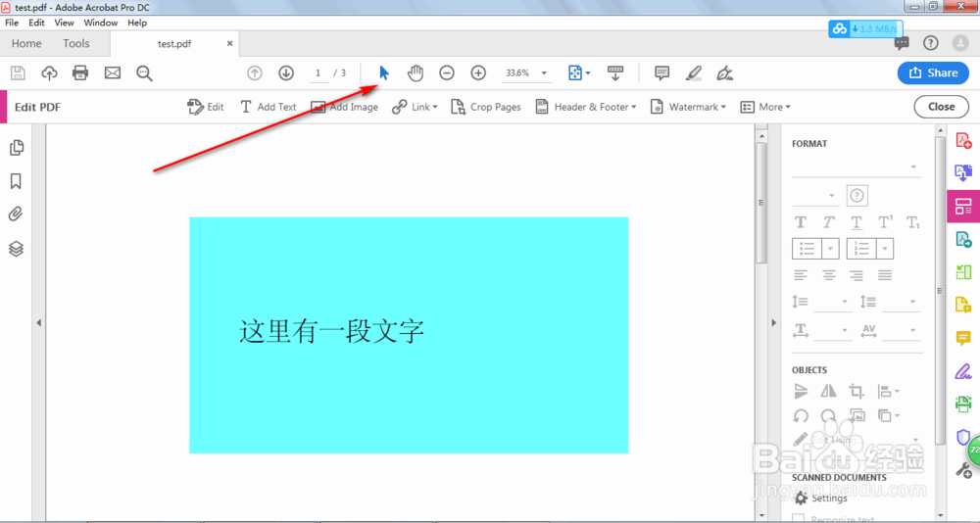
Task: Add a sticky note comment
Action: [x=661, y=73]
